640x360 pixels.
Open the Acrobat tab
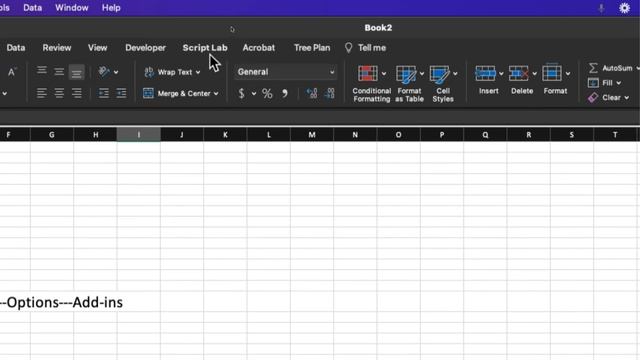(x=259, y=48)
